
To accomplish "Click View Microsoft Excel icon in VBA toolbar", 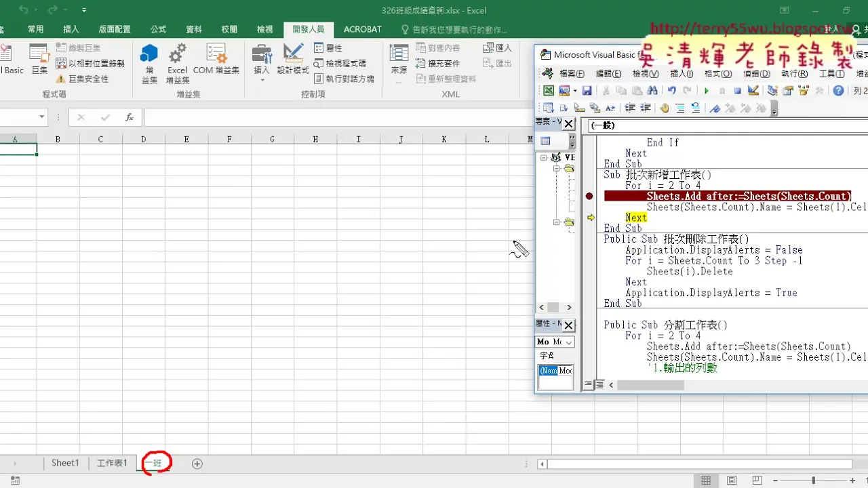I will pyautogui.click(x=548, y=91).
